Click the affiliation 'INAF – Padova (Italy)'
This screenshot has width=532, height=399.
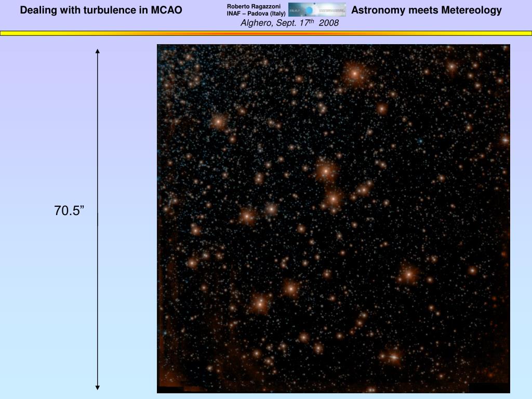click(256, 14)
